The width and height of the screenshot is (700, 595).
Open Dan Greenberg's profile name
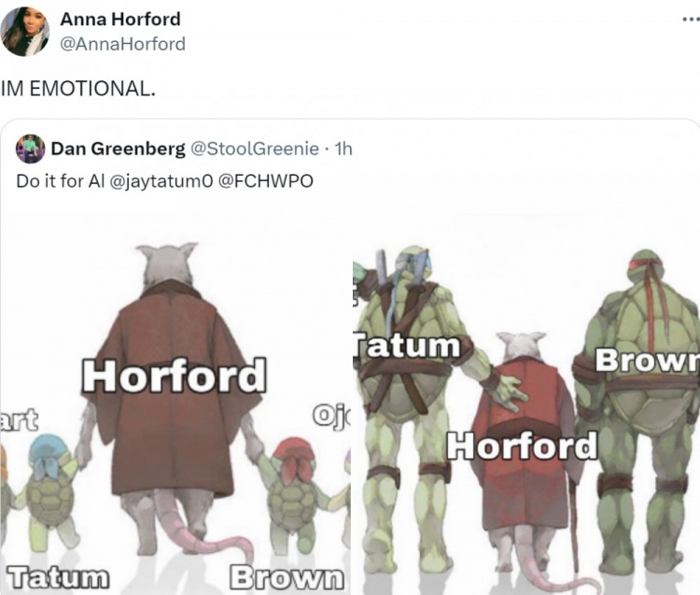pyautogui.click(x=118, y=149)
